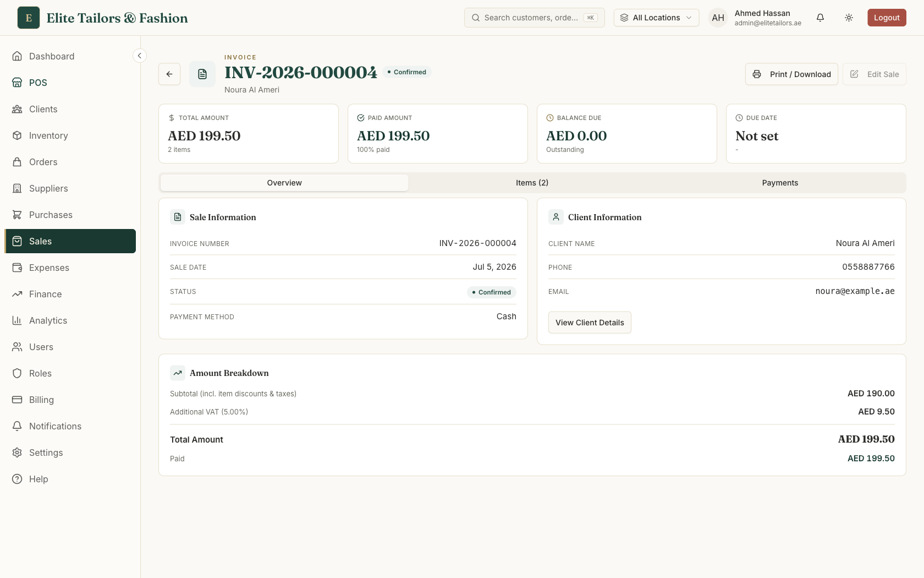Click the Confirmed badge beside invoice title
924x578 pixels.
pyautogui.click(x=406, y=72)
